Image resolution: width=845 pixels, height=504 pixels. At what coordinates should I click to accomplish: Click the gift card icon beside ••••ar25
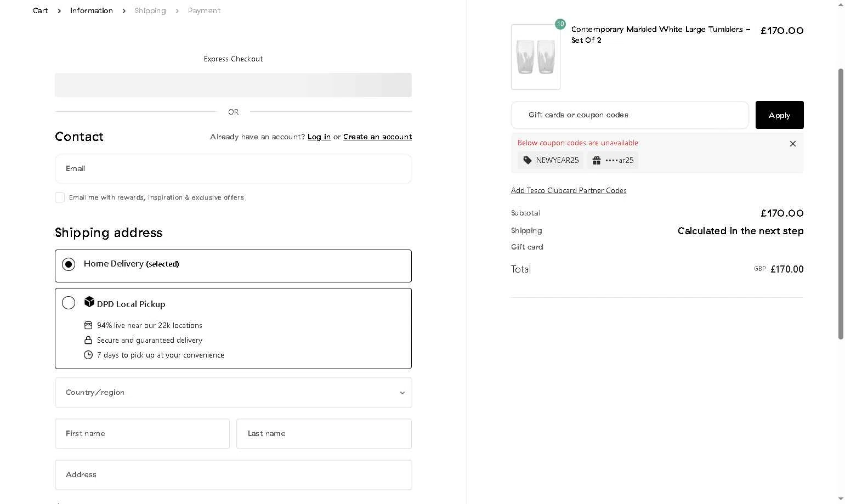[x=597, y=160]
